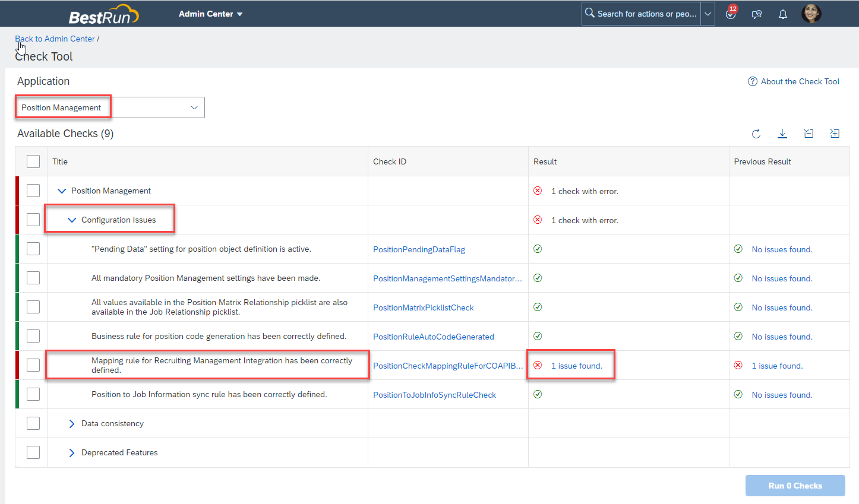Click the help icon beside About the Check Tool
Viewport: 859px width, 504px height.
[753, 81]
